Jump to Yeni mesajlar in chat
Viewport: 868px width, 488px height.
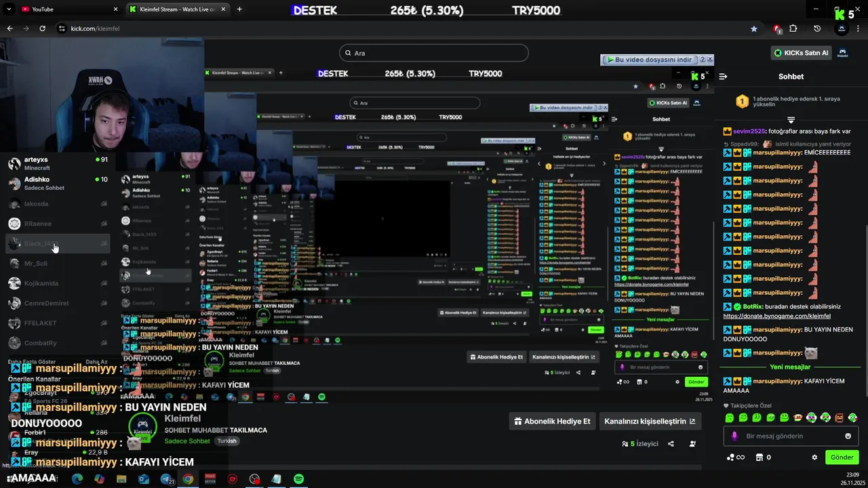tap(790, 367)
